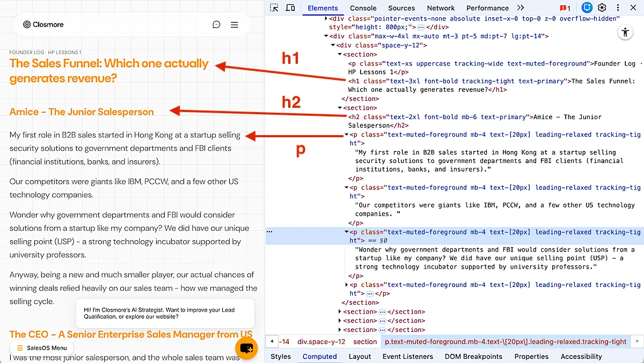This screenshot has width=644, height=363.
Task: Collapse the highlighted selected p element node
Action: (x=347, y=232)
